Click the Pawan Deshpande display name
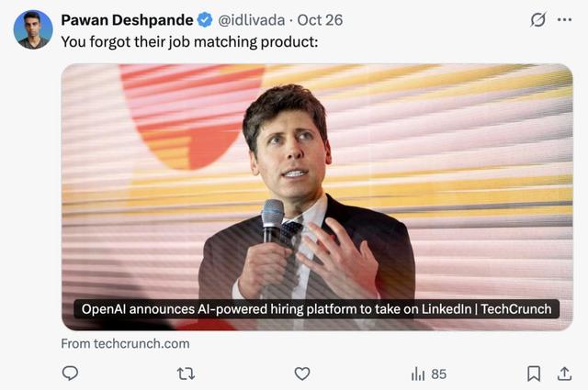Screen dimensions: 588x390 point(127,20)
